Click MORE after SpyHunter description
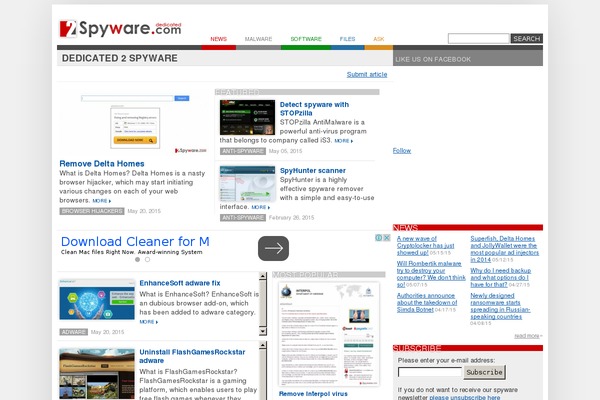 click(x=261, y=207)
